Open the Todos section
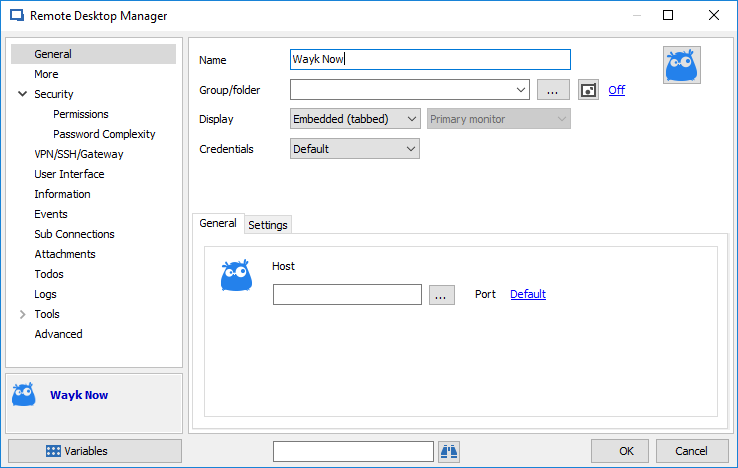This screenshot has height=468, width=738. [49, 274]
